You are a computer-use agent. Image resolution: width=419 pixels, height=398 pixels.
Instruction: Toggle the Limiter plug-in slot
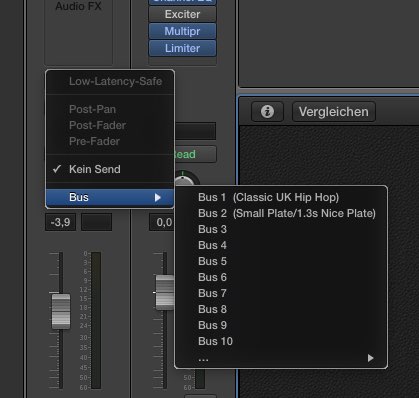click(182, 48)
